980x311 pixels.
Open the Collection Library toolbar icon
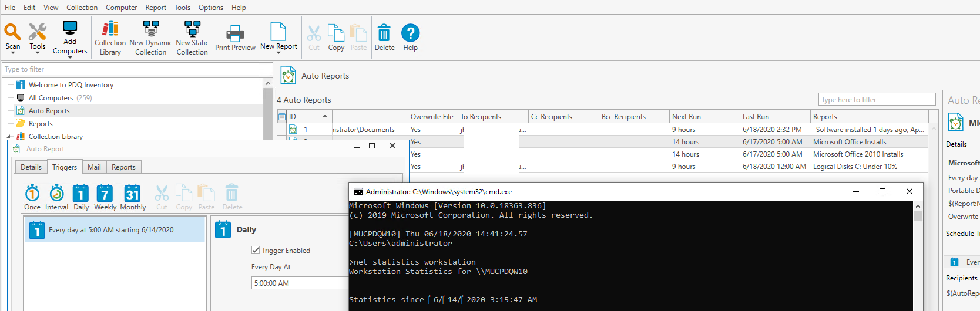coord(110,38)
